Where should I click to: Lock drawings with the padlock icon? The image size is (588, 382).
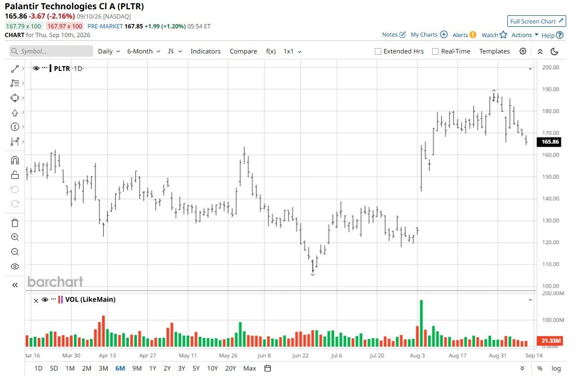click(x=15, y=175)
